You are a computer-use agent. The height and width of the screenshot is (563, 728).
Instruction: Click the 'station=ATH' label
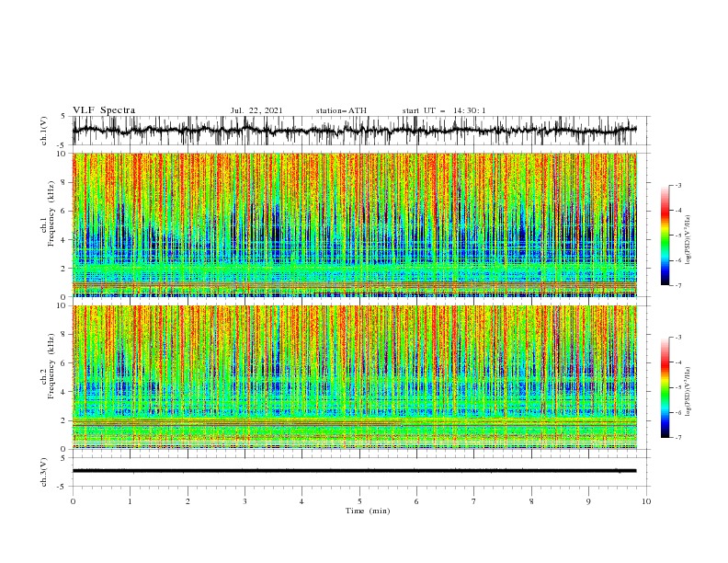click(x=341, y=110)
